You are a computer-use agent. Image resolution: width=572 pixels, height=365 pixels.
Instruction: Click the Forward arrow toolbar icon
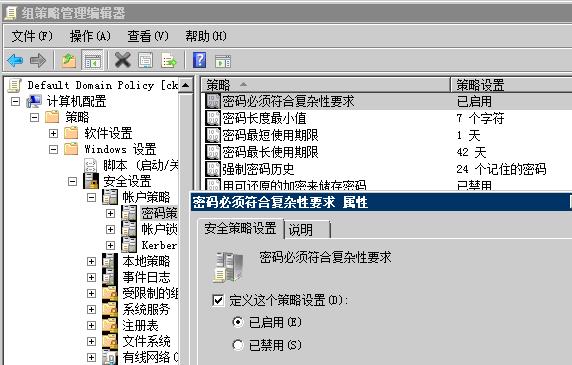38,61
